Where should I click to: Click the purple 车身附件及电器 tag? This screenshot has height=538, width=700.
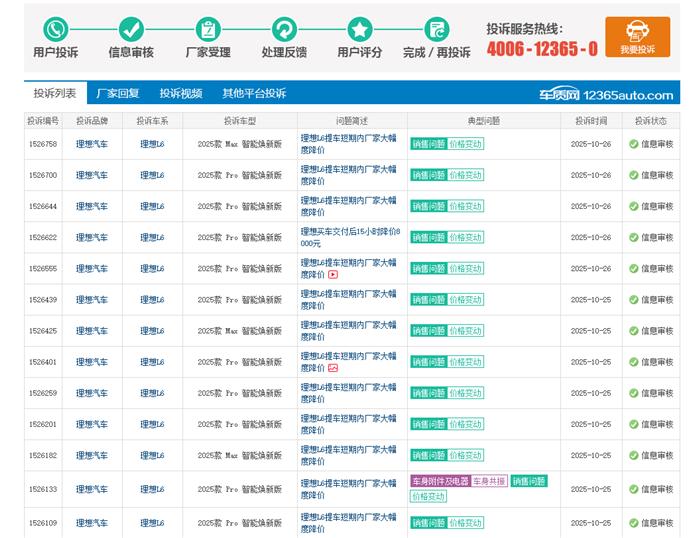(439, 481)
